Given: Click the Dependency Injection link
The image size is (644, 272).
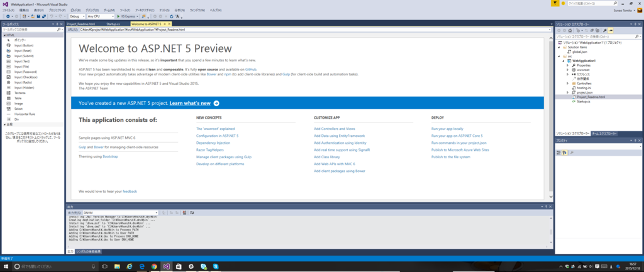Looking at the screenshot, I should point(213,143).
